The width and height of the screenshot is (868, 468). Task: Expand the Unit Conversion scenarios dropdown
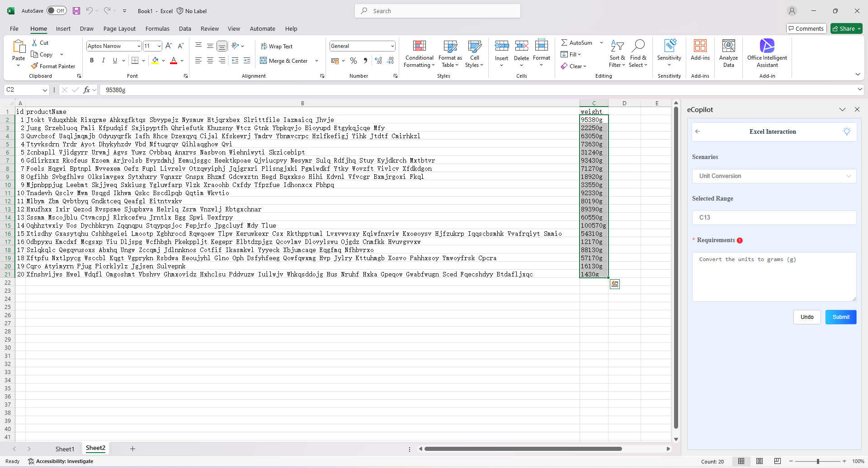[774, 176]
